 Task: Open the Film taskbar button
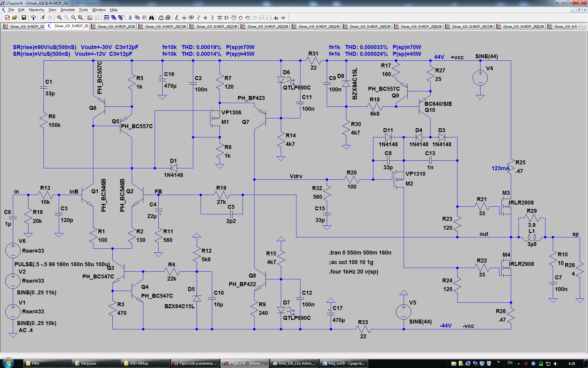point(48,363)
